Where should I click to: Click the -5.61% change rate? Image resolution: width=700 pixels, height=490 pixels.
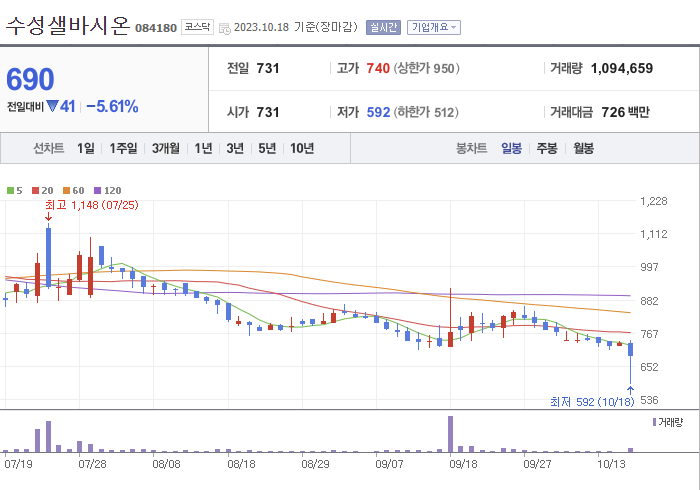112,107
